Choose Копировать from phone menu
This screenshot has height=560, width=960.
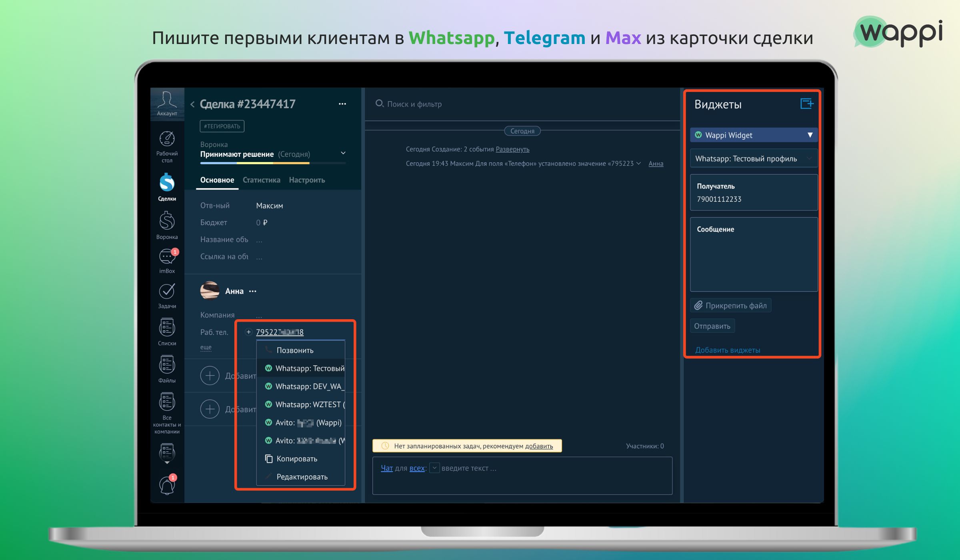tap(301, 459)
